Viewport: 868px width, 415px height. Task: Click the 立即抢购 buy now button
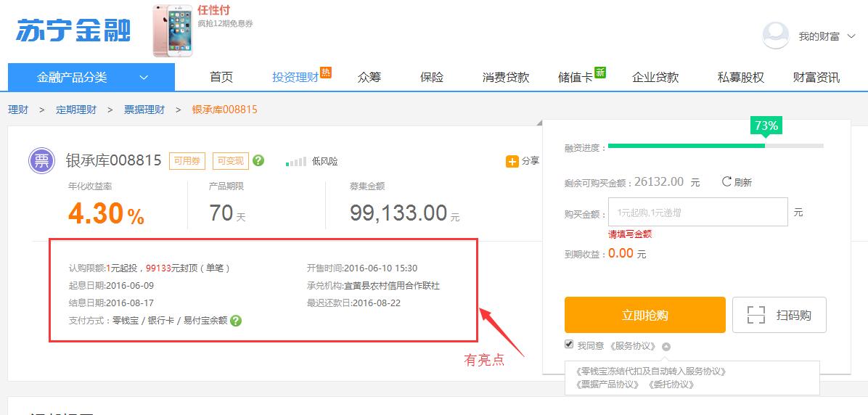(645, 316)
